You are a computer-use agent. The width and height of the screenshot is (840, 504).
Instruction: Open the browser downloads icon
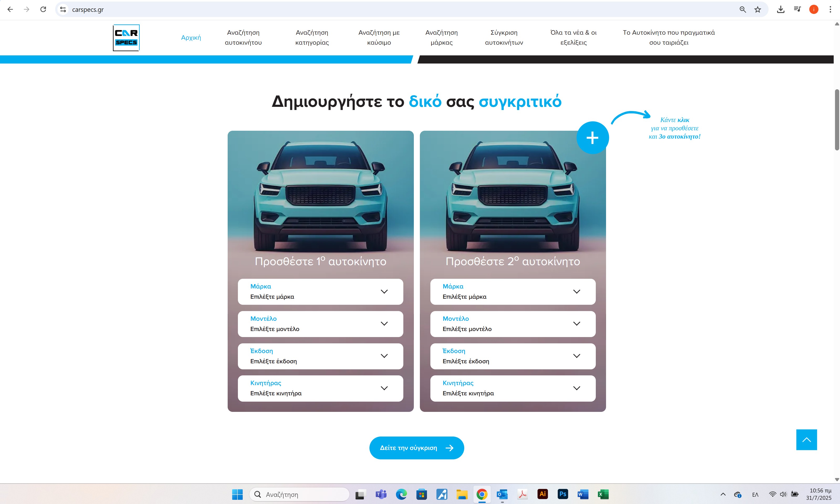tap(781, 9)
